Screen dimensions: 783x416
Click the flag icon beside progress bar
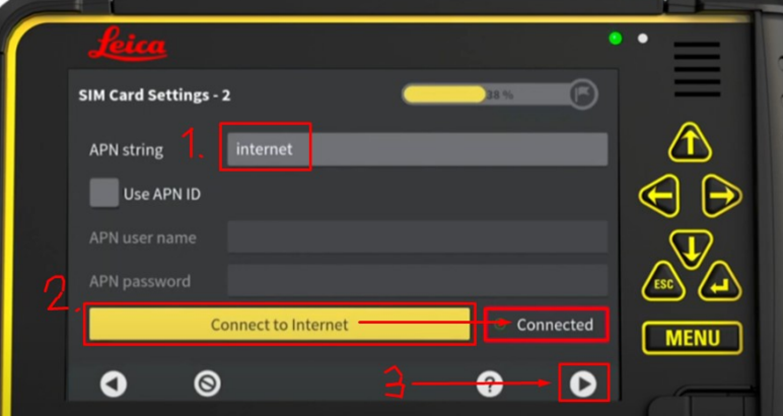coord(583,94)
